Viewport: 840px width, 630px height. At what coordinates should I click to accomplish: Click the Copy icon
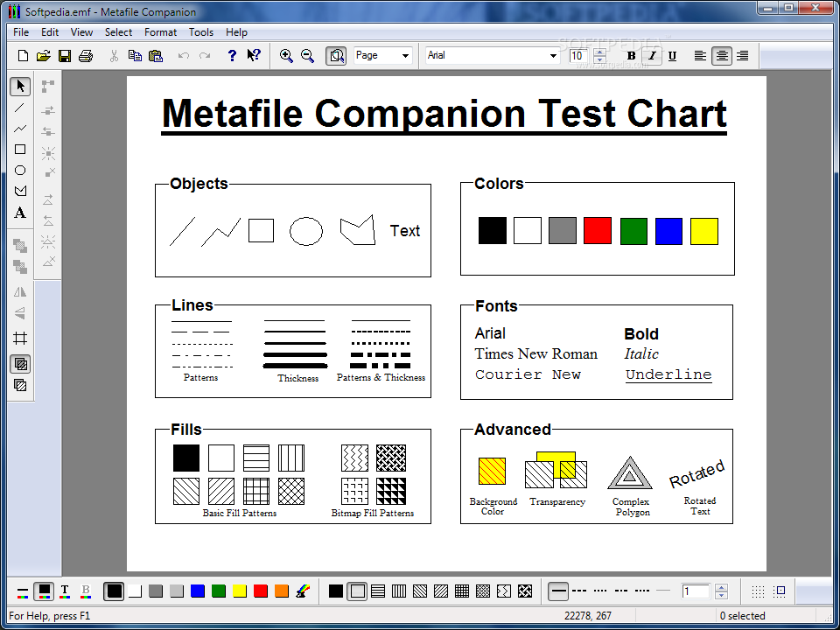[135, 56]
